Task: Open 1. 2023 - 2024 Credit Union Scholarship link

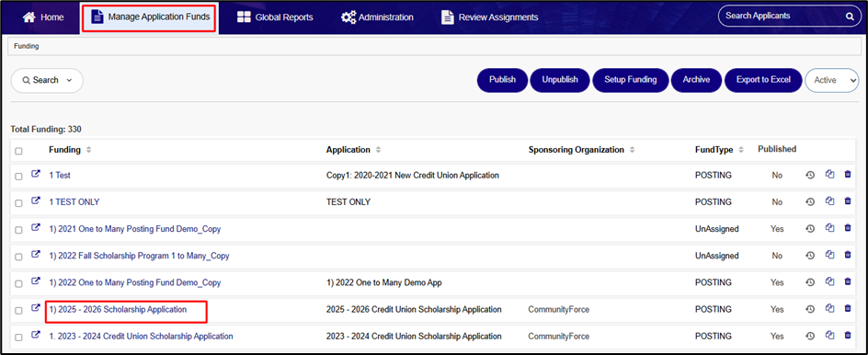Action: 142,337
